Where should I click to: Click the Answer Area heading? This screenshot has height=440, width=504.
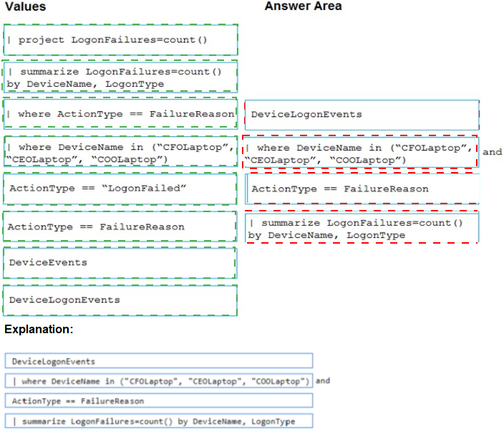[303, 6]
